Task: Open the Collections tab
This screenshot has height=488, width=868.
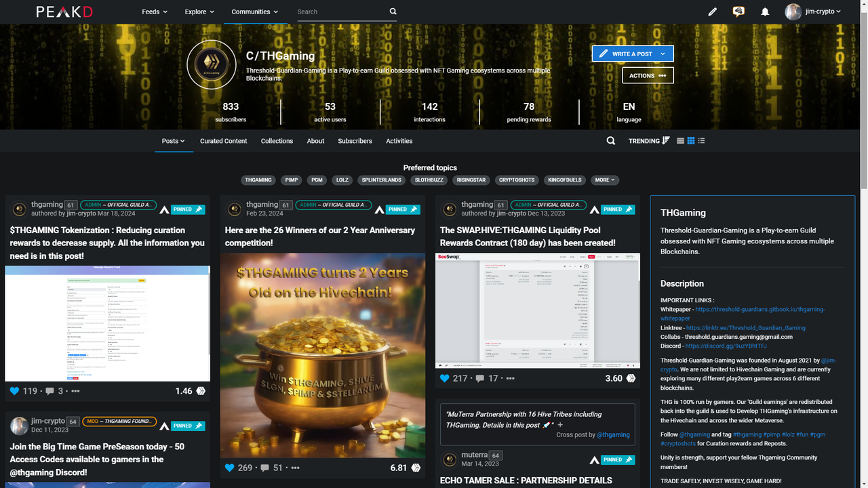Action: [277, 141]
